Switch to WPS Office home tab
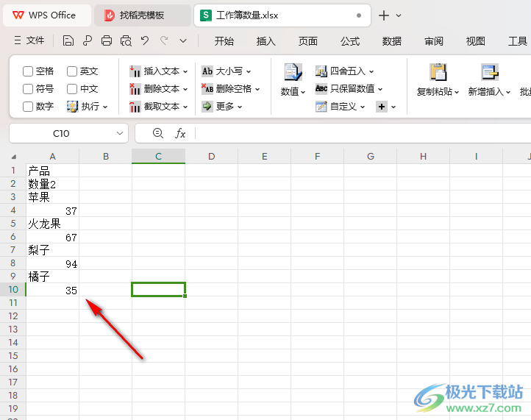The height and width of the screenshot is (420, 531). point(47,15)
